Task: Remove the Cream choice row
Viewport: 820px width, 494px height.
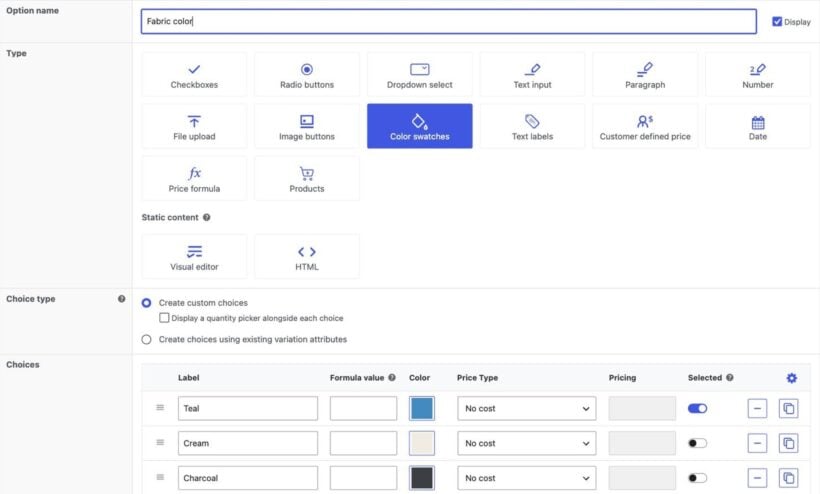Action: [x=757, y=443]
